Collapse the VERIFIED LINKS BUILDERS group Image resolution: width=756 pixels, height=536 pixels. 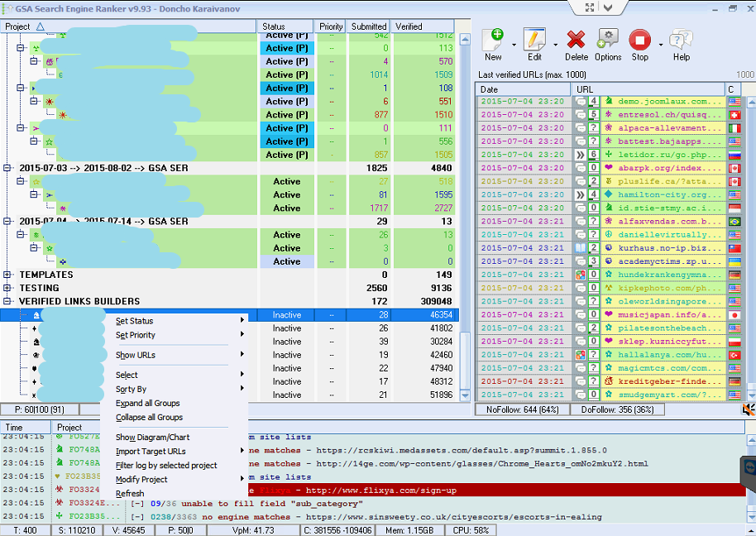click(8, 301)
